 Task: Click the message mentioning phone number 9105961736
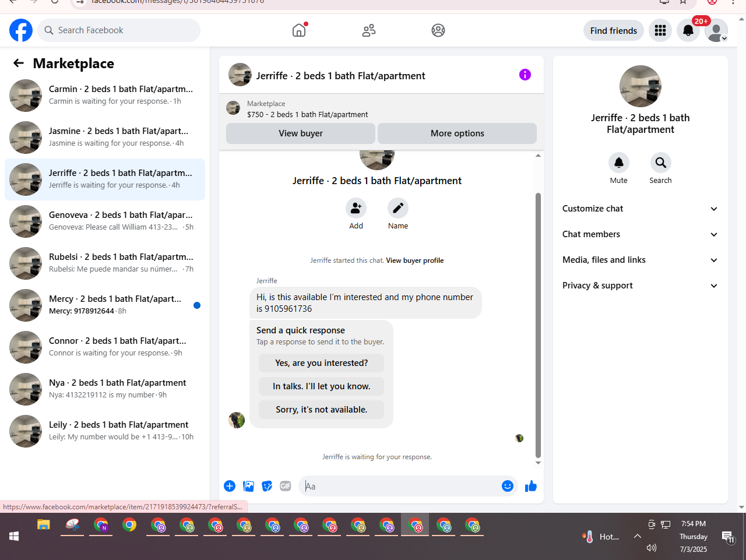pyautogui.click(x=365, y=303)
